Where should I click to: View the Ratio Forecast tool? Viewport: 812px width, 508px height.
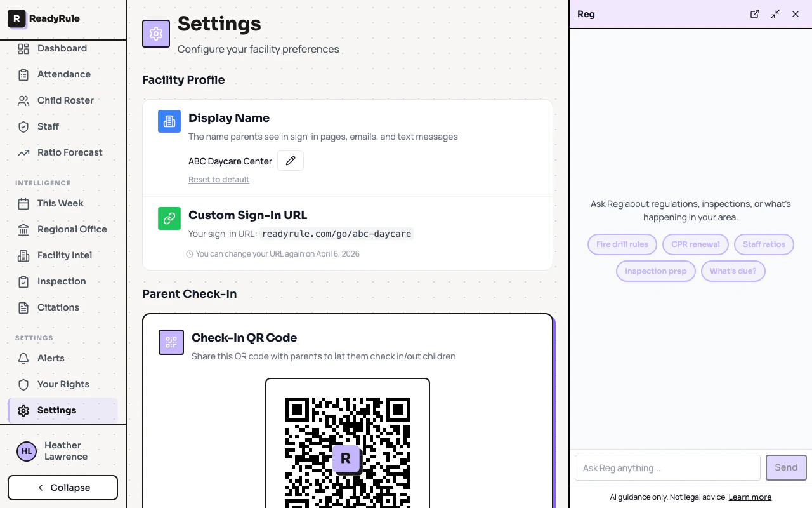(x=70, y=152)
